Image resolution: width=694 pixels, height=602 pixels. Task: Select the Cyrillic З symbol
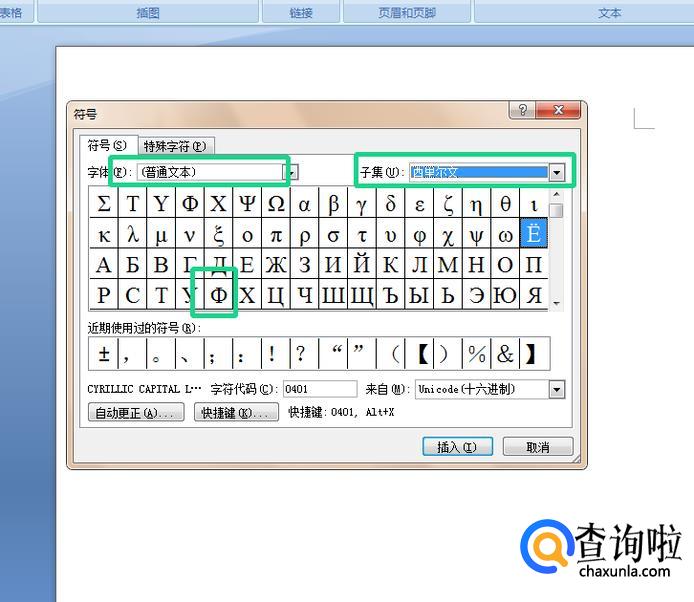click(x=305, y=264)
